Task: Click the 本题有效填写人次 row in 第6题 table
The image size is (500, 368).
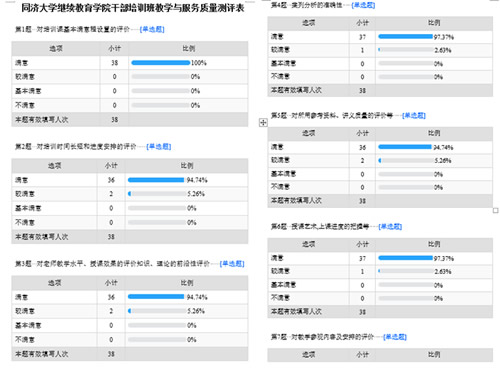Action: coord(380,312)
